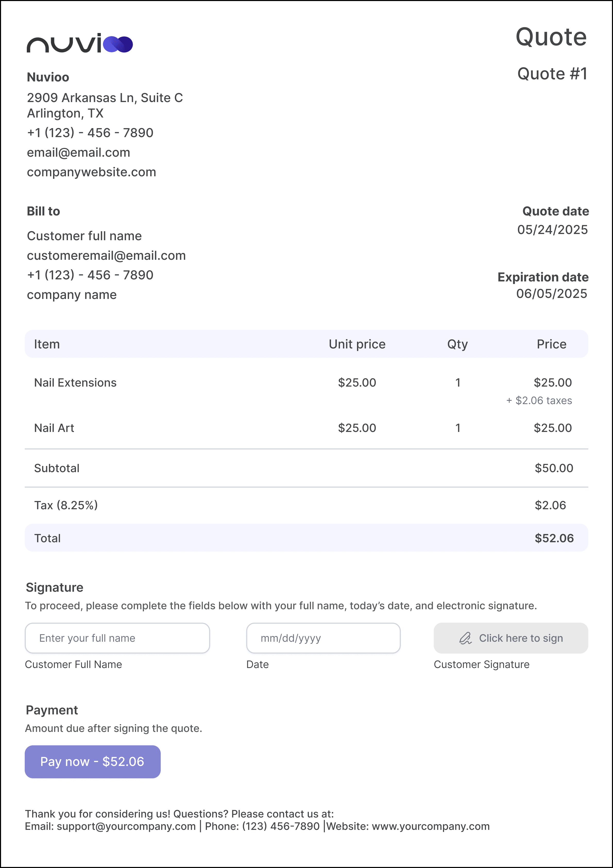This screenshot has height=868, width=613.
Task: Click the expiration date 06/05/2025
Action: [551, 293]
